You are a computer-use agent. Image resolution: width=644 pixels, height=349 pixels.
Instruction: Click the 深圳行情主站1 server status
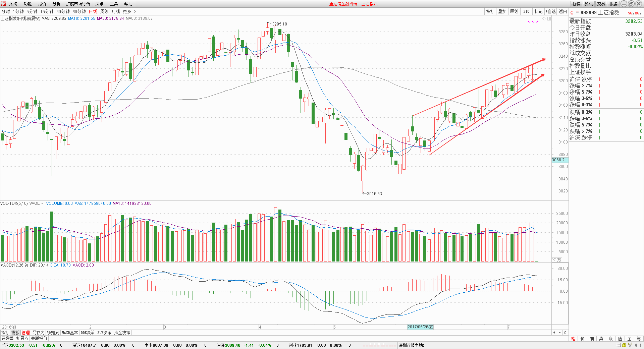pos(412,345)
